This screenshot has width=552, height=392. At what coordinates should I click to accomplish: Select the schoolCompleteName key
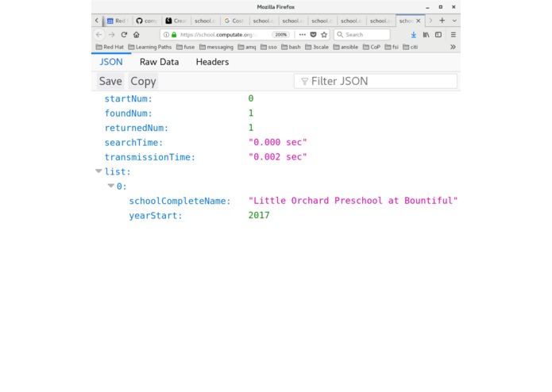179,201
